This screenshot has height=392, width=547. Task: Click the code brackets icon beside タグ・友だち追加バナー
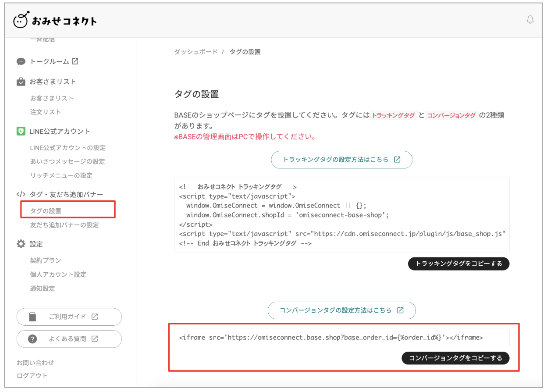21,194
